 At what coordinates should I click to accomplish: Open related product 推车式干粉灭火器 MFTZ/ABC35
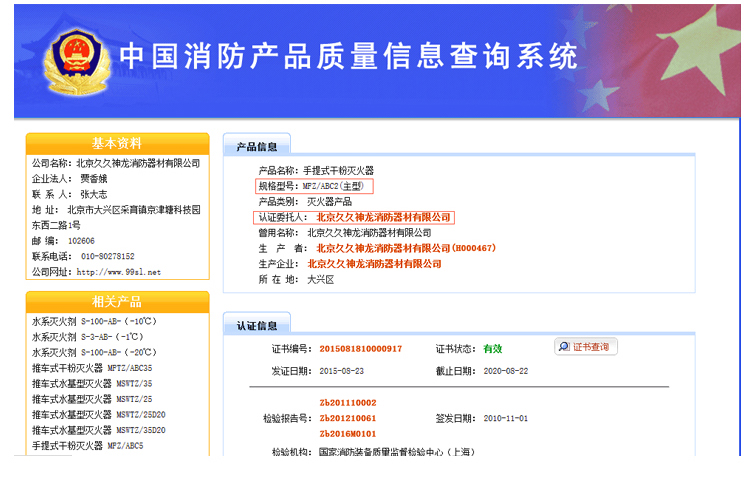(92, 368)
